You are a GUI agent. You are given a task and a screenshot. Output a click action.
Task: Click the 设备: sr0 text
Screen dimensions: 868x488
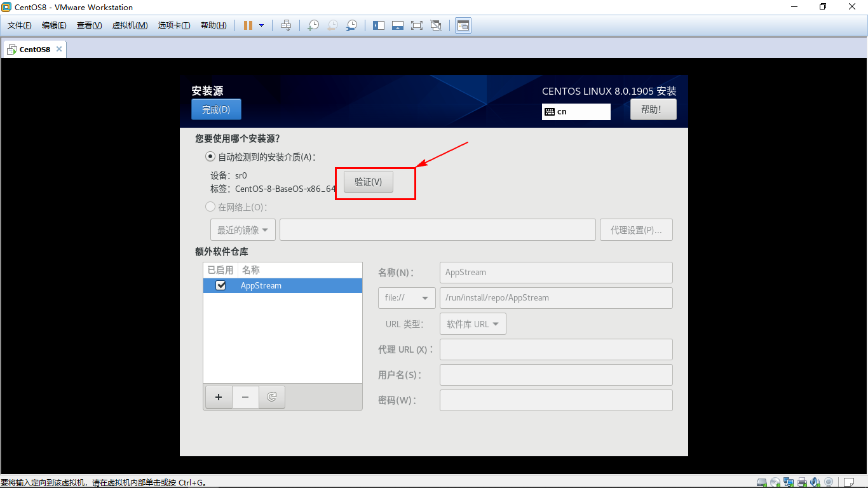click(x=229, y=175)
